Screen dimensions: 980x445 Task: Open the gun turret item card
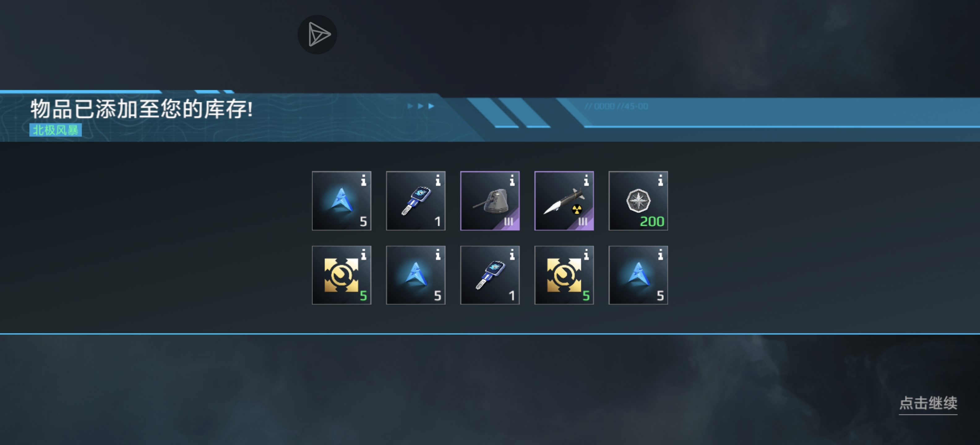coord(490,201)
